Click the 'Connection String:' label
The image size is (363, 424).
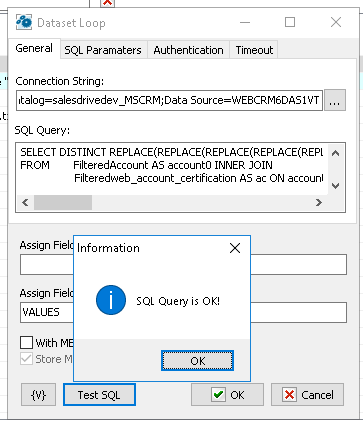pyautogui.click(x=60, y=81)
